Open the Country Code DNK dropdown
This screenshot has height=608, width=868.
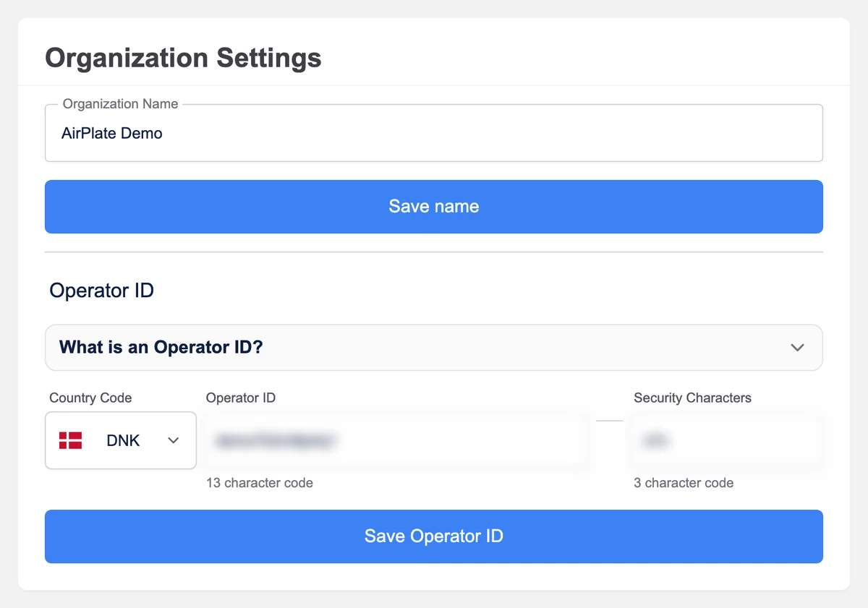pyautogui.click(x=121, y=440)
